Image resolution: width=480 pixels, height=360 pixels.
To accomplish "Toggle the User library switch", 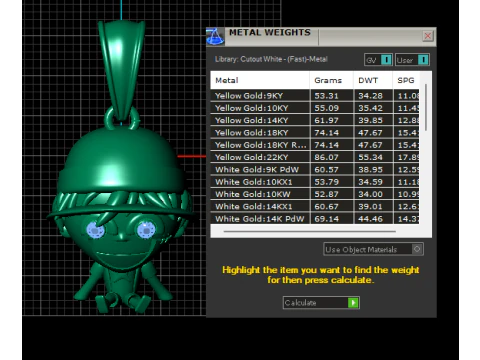I will [x=412, y=60].
